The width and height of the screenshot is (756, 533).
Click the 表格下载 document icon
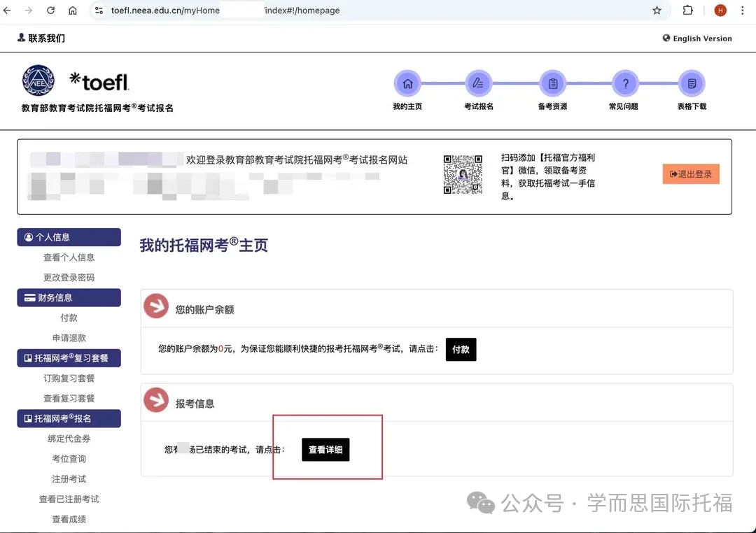(692, 84)
